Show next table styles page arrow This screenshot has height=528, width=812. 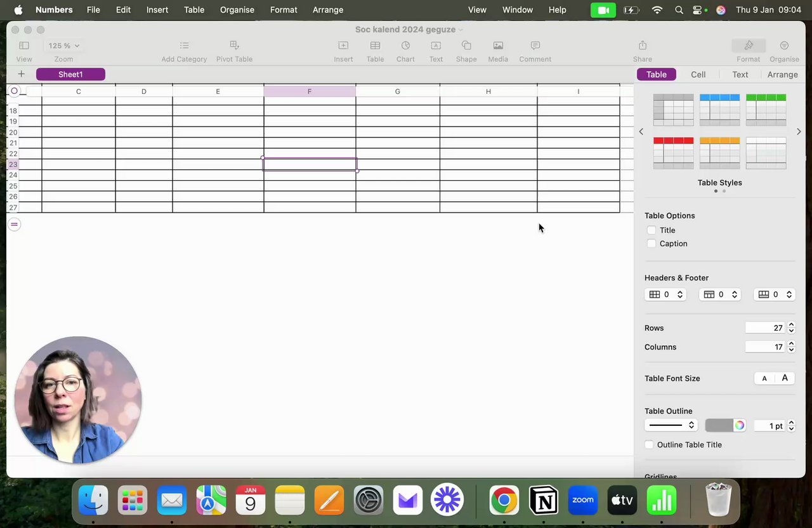point(799,132)
